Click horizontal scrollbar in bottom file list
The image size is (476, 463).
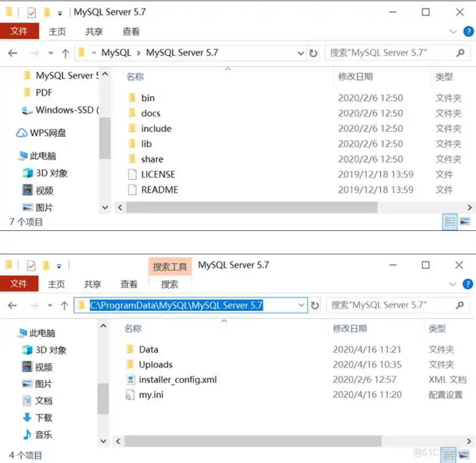(x=253, y=441)
